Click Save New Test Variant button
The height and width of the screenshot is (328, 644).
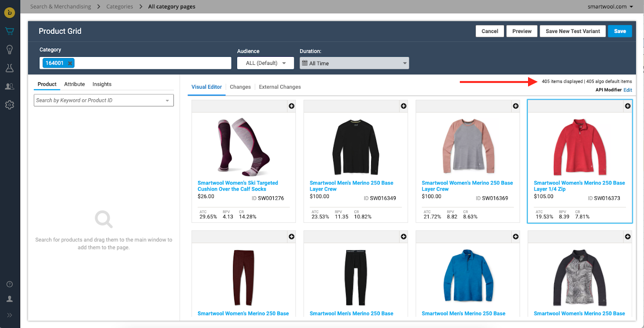click(573, 31)
